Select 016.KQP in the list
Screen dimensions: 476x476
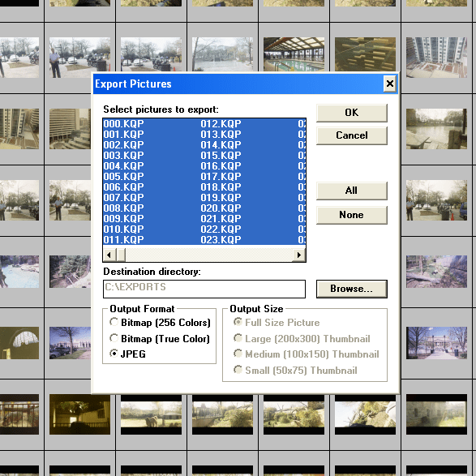point(221,166)
